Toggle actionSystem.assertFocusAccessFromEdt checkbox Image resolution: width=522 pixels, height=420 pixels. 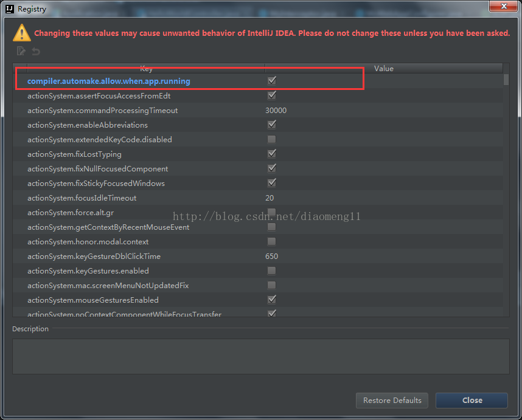pos(272,95)
